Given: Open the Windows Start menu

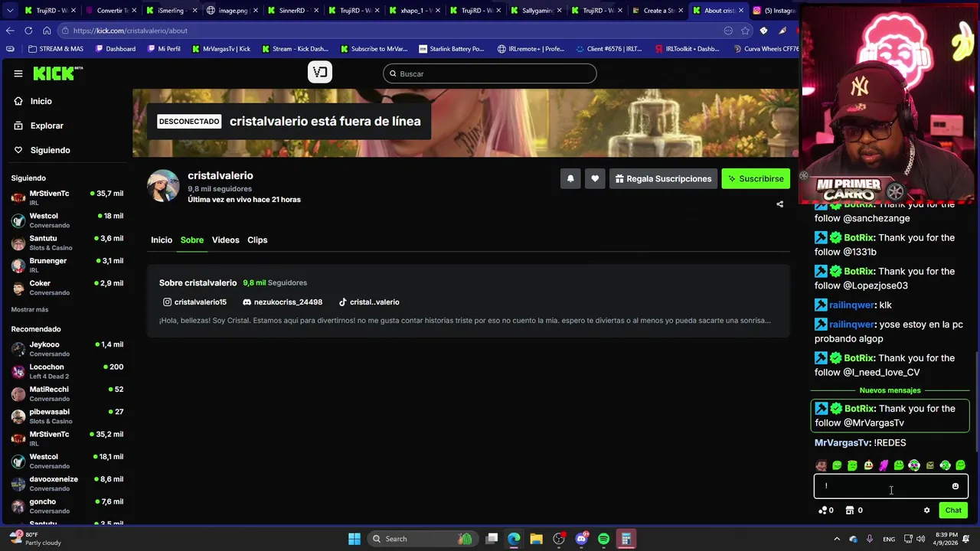Looking at the screenshot, I should tap(354, 539).
